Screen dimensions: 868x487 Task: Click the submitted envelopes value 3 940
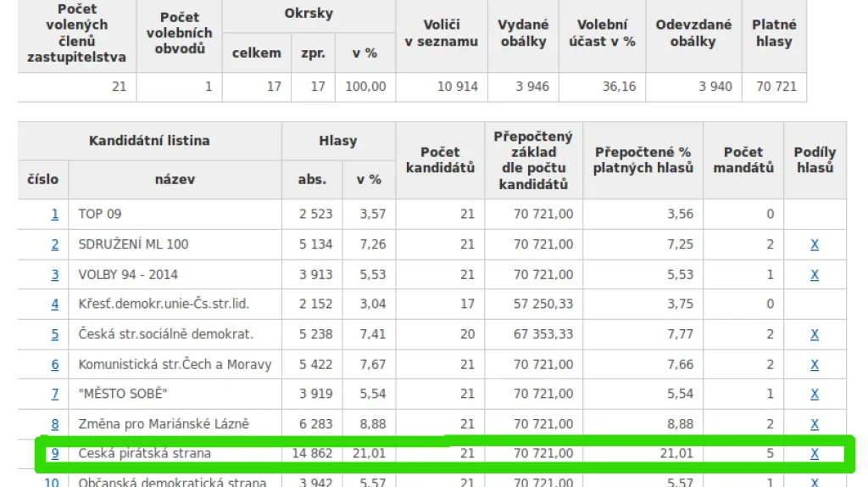coord(715,87)
